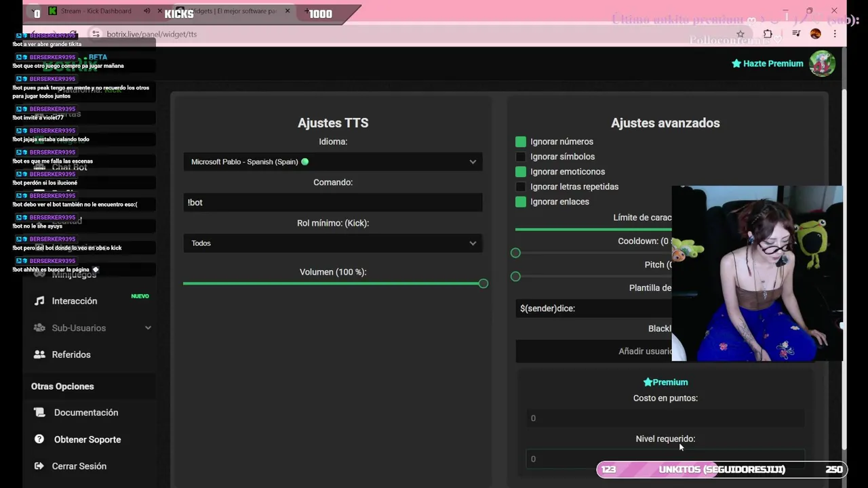Open the Interacción music note icon
Image resolution: width=868 pixels, height=488 pixels.
pos(39,301)
